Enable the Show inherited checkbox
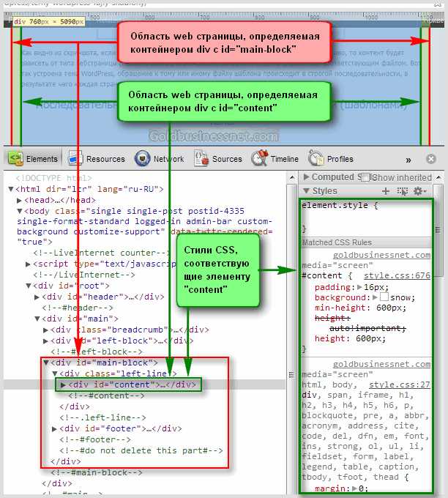 click(x=366, y=177)
